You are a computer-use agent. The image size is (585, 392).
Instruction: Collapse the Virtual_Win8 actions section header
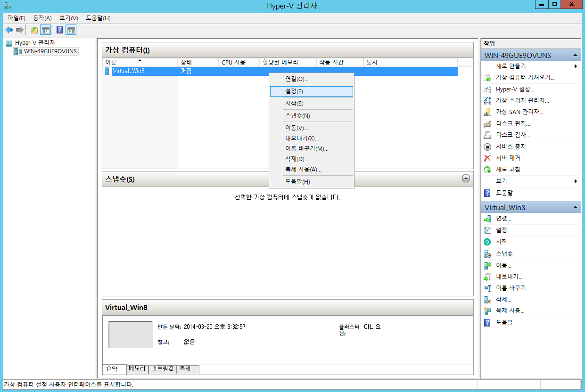[x=531, y=207]
